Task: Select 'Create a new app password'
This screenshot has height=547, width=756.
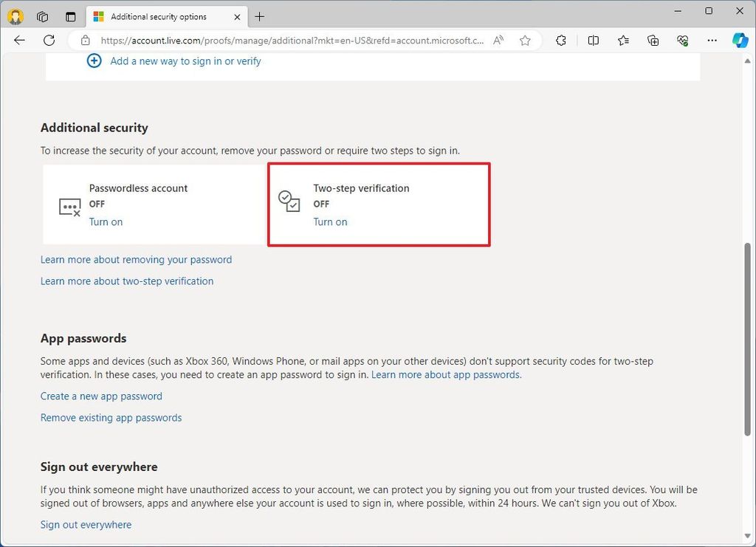Action: [101, 396]
